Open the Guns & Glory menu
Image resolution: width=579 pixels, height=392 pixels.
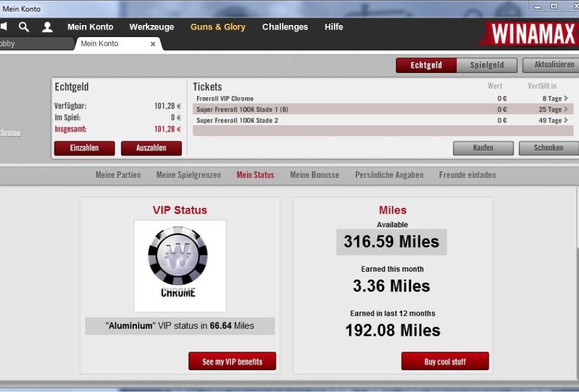(218, 27)
